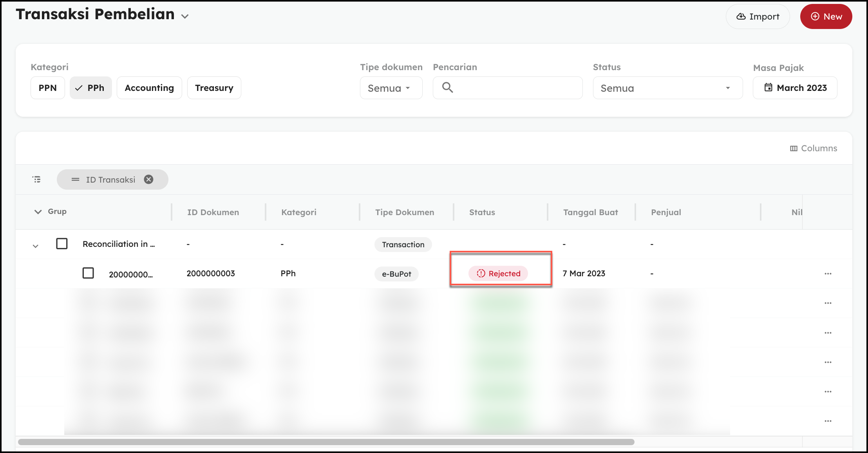The image size is (868, 453).
Task: Sort by Tanggal Buat column header
Action: point(591,212)
